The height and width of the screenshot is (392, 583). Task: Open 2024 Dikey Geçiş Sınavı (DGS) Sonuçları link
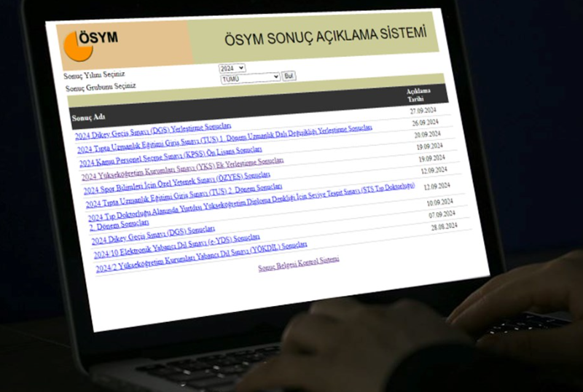153,235
